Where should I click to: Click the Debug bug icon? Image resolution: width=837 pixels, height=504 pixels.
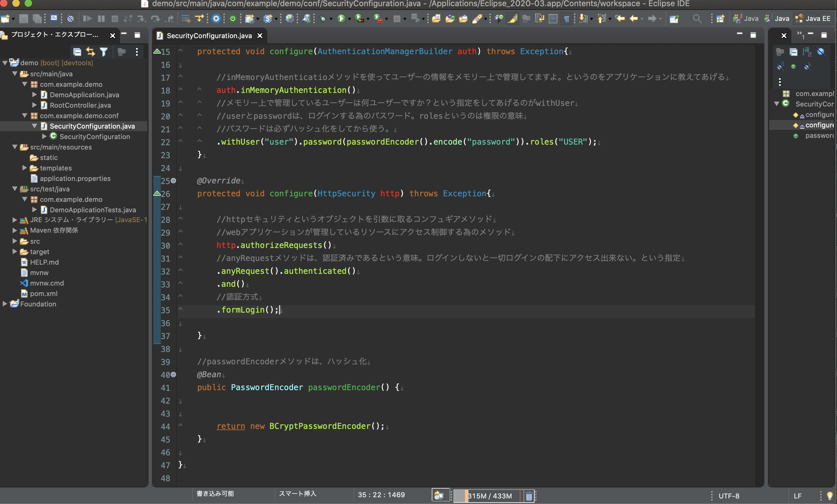pos(323,19)
